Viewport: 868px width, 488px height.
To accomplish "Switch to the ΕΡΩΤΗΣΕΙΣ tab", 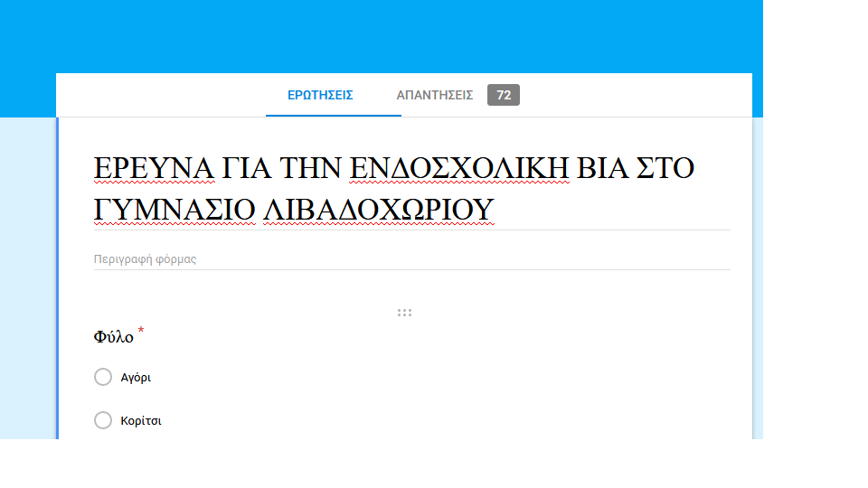I will [x=320, y=95].
